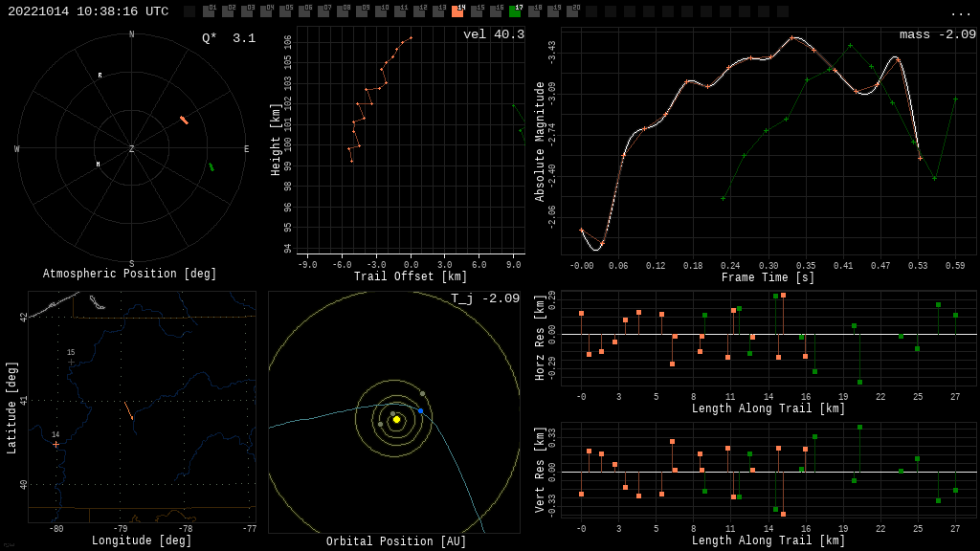Viewport: 980px width, 551px height.
Task: Select station indicator 05 in top bar
Action: pyautogui.click(x=285, y=11)
